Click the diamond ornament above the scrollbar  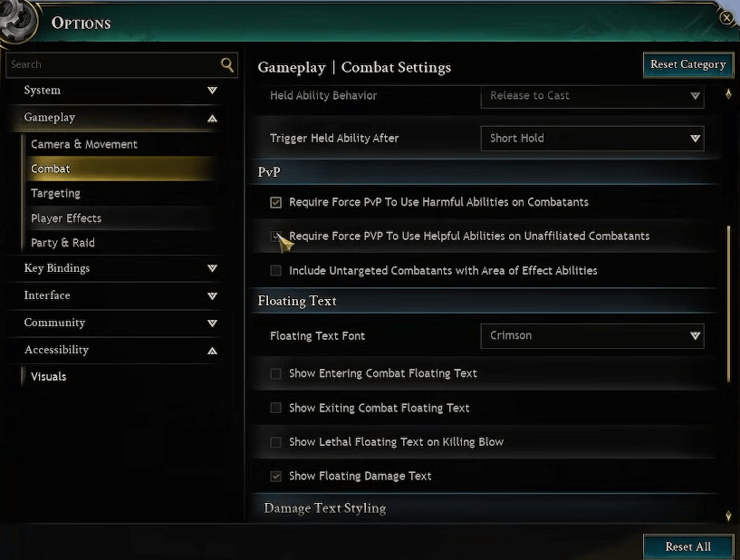point(729,93)
